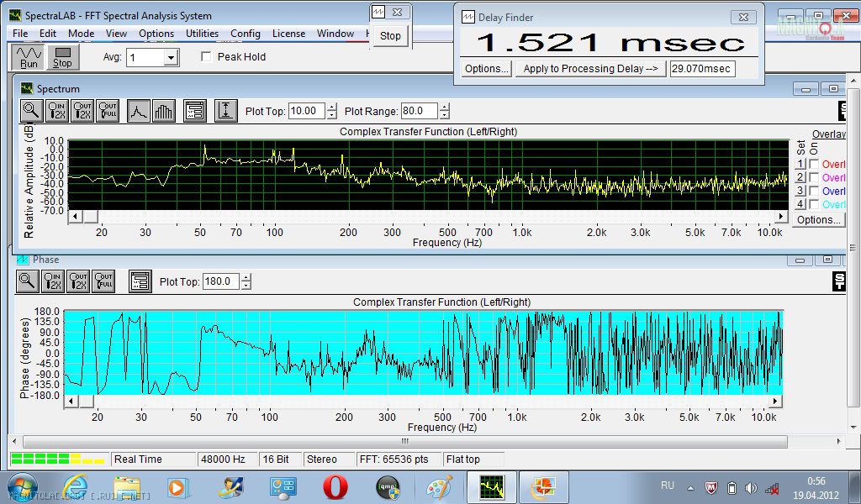The image size is (861, 504).
Task: Open the File menu
Action: pyautogui.click(x=20, y=34)
